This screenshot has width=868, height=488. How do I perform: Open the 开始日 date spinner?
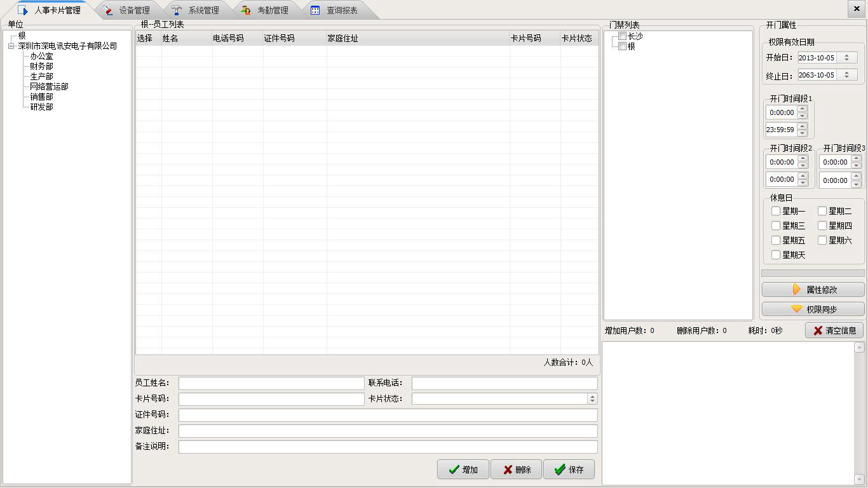(846, 57)
